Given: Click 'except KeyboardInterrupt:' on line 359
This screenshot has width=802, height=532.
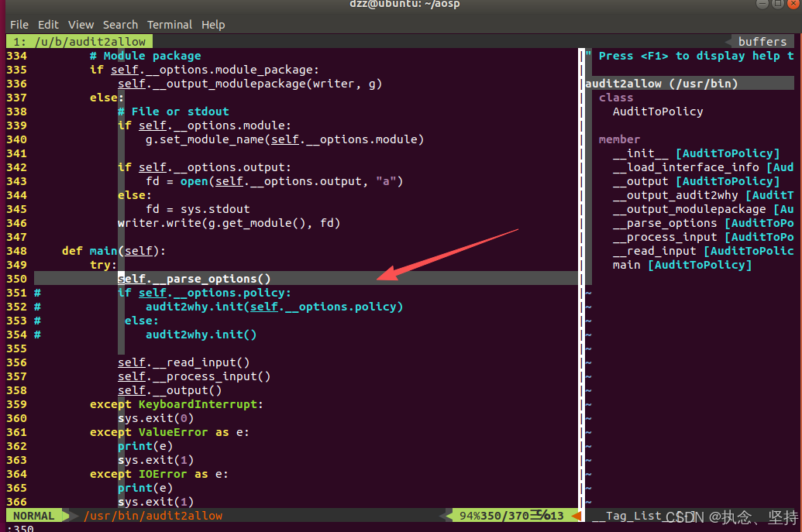Looking at the screenshot, I should tap(177, 404).
